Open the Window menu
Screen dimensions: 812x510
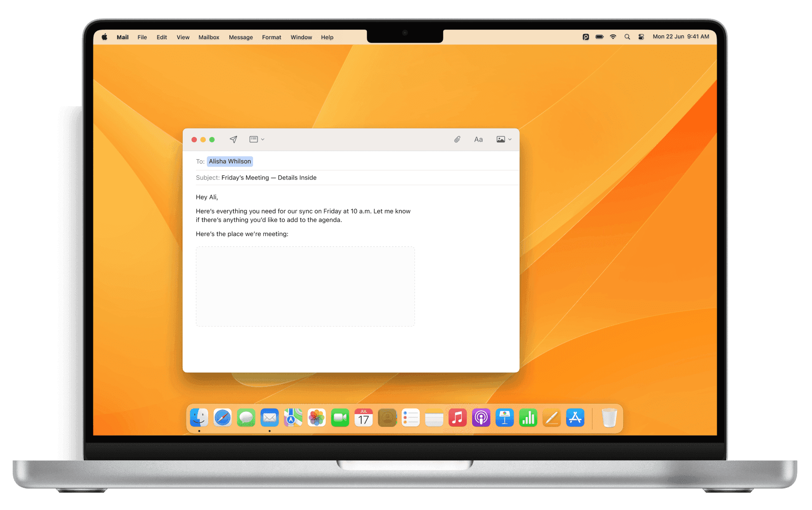pos(301,37)
